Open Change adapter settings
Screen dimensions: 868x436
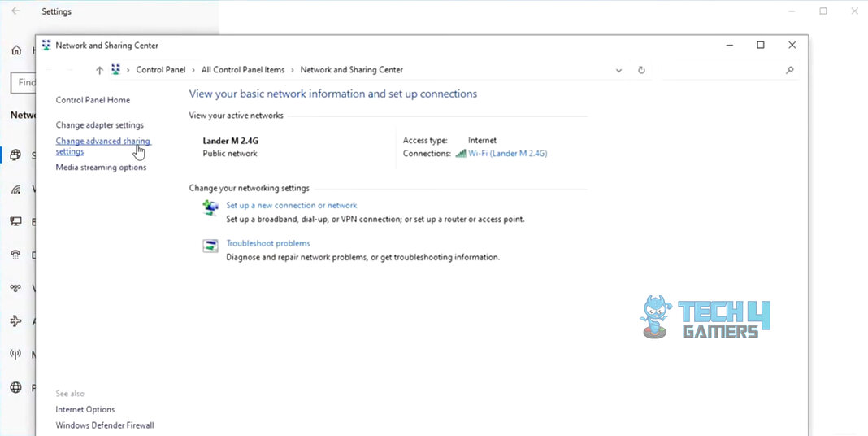click(x=99, y=125)
